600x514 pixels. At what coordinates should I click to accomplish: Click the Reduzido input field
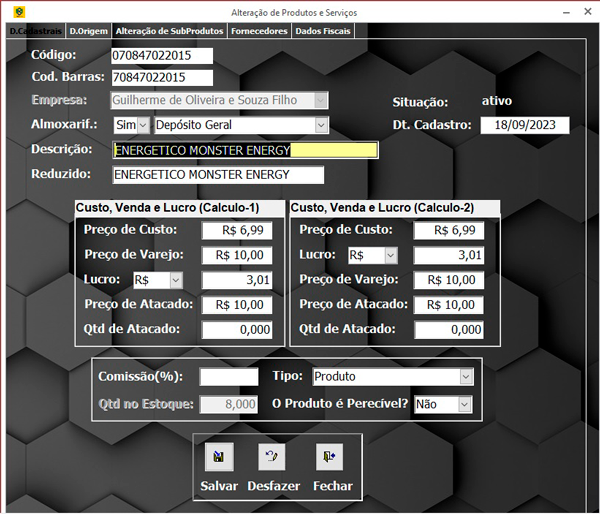point(218,175)
